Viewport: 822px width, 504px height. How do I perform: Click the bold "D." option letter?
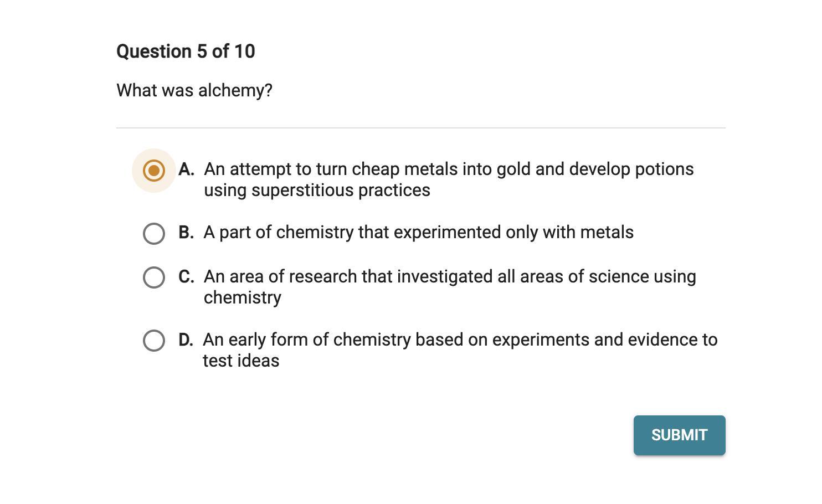[186, 340]
